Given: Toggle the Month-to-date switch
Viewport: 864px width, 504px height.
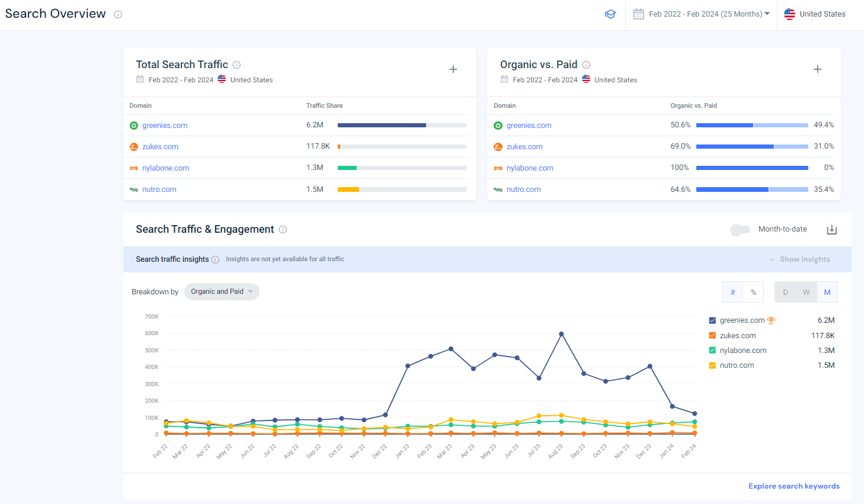Looking at the screenshot, I should point(740,230).
